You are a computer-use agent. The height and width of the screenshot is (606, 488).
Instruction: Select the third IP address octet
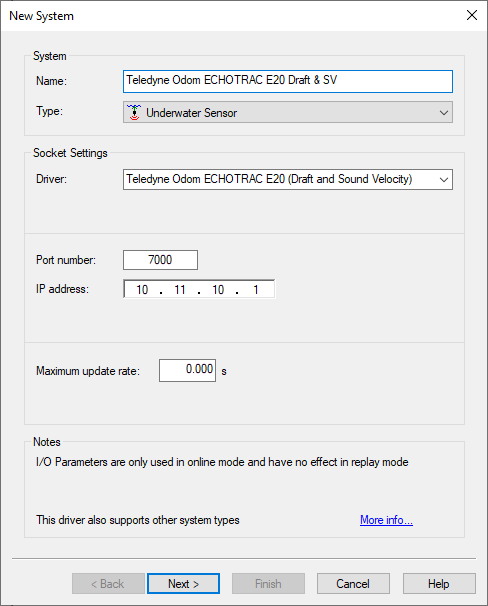coord(218,289)
